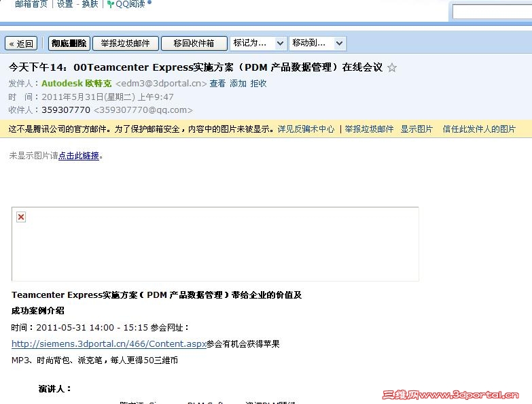Click the 返回 back button
532x404 pixels.
point(21,44)
